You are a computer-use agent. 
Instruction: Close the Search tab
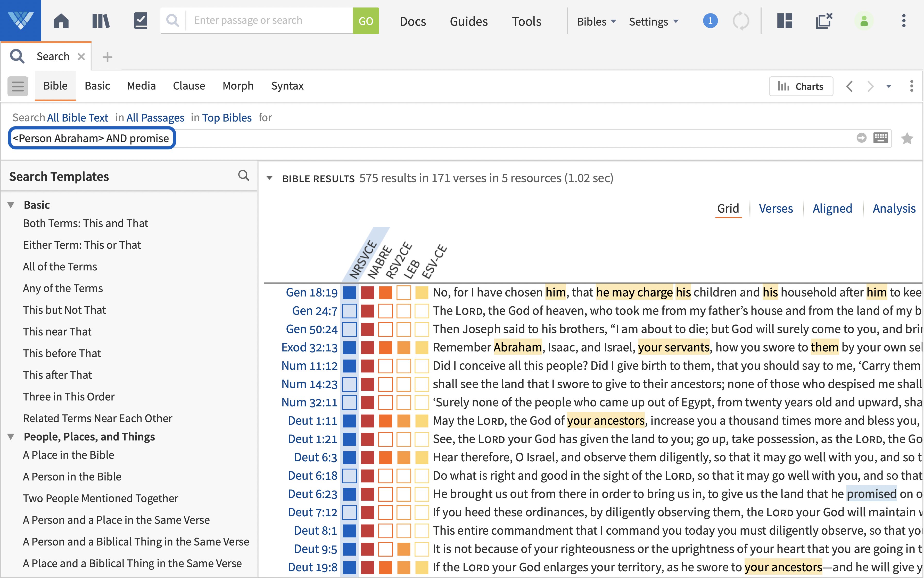[81, 57]
